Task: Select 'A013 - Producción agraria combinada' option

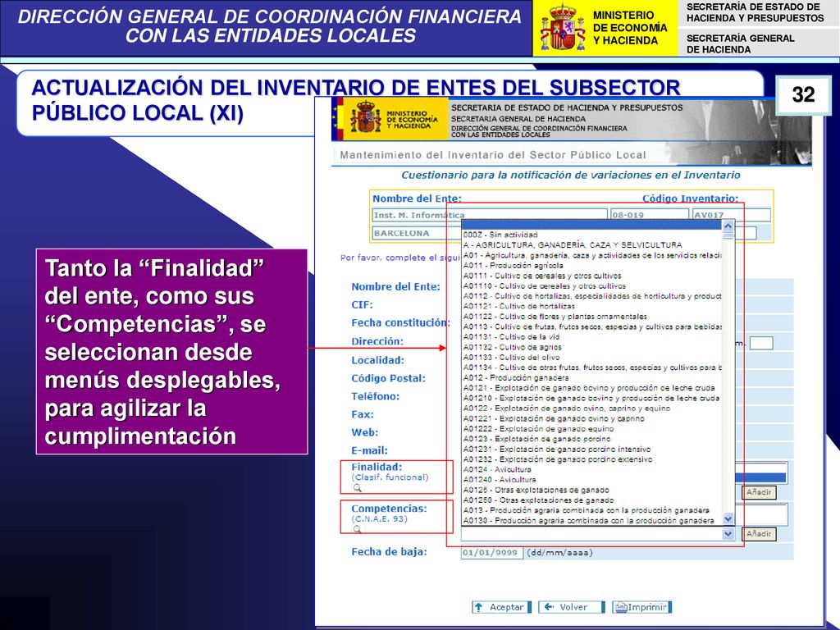Action: [x=592, y=510]
